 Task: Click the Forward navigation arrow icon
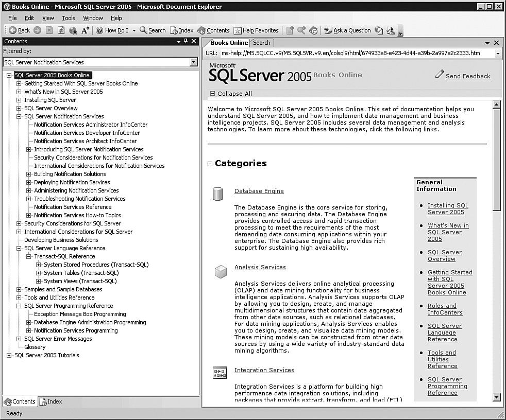coord(38,30)
